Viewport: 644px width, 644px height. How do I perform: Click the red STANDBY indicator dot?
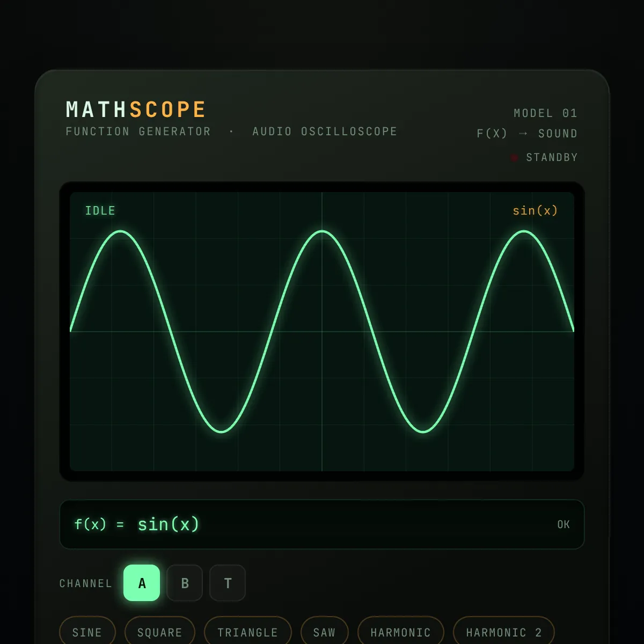(x=514, y=158)
